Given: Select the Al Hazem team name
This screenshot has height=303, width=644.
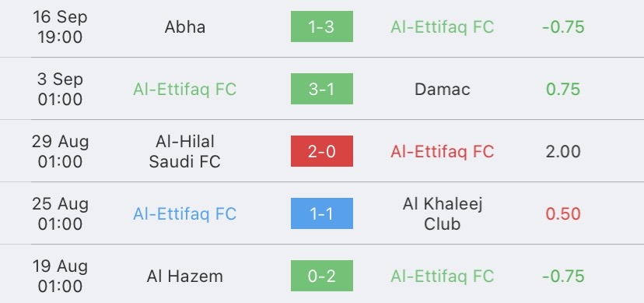Looking at the screenshot, I should (185, 277).
